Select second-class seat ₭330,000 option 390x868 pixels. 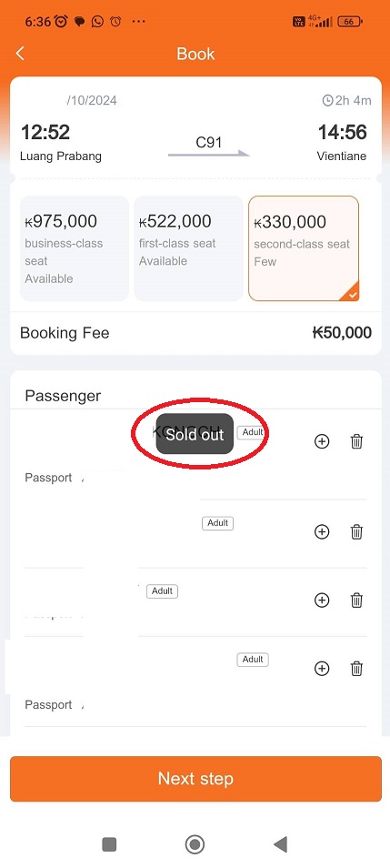click(304, 248)
